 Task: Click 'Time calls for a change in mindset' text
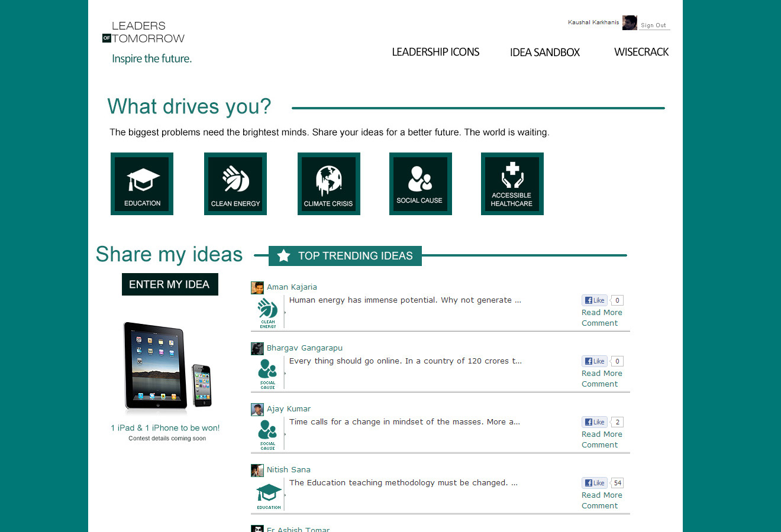pos(405,422)
